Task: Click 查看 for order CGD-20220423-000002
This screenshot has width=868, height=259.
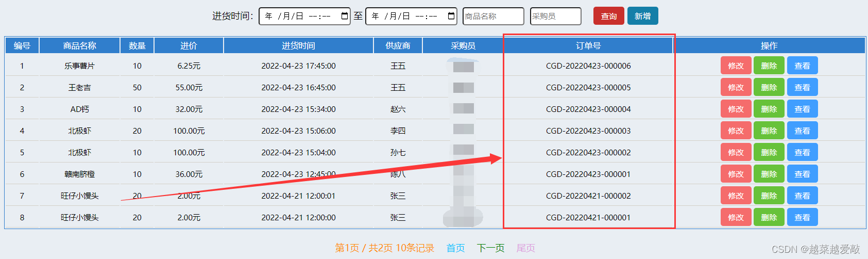Action: tap(802, 152)
